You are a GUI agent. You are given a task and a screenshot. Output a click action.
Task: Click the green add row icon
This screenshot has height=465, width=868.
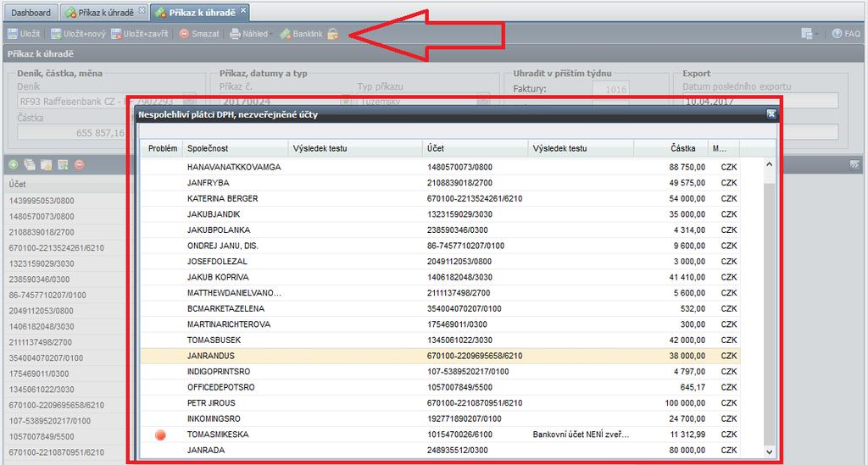pos(14,165)
